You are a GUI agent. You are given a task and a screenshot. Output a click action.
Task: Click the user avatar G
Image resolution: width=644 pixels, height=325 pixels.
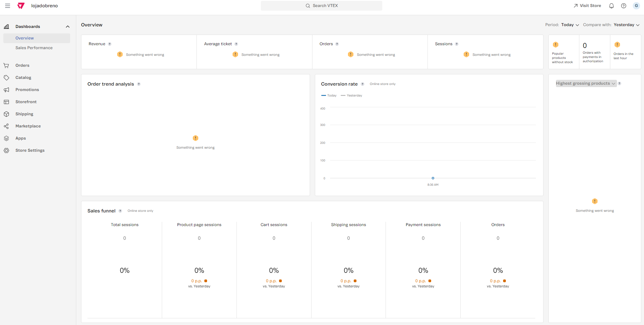tap(636, 6)
